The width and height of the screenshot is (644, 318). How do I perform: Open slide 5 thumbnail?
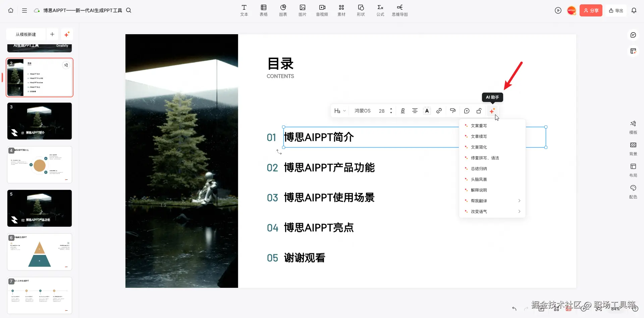40,208
